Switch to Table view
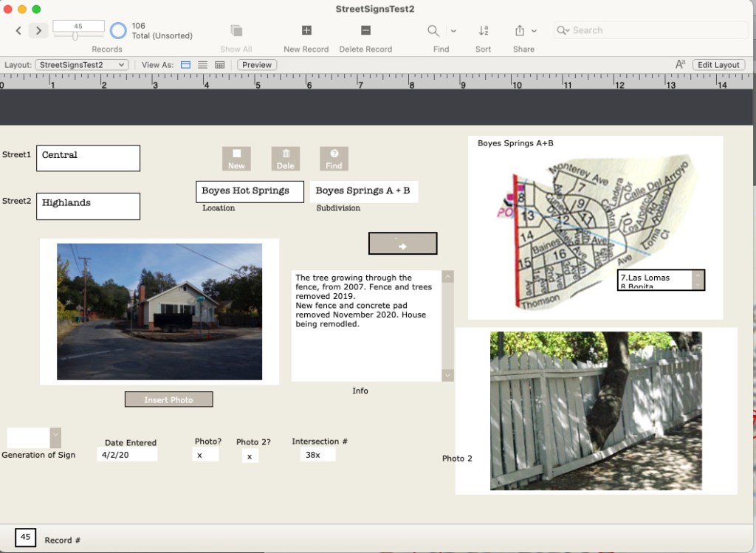Image resolution: width=756 pixels, height=553 pixels. pos(219,65)
